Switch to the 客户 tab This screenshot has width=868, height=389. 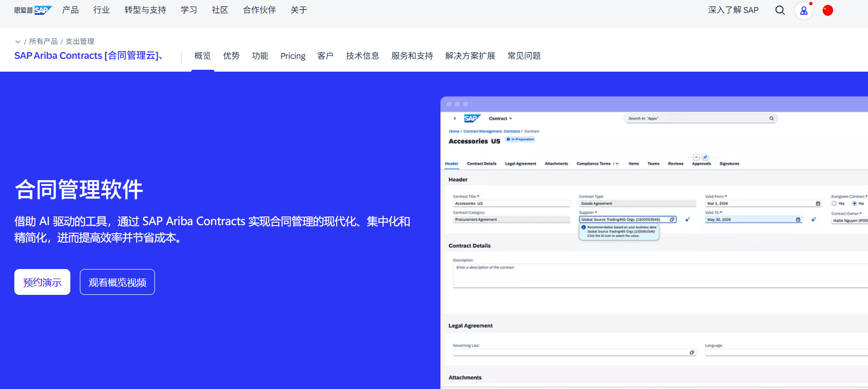[x=326, y=56]
